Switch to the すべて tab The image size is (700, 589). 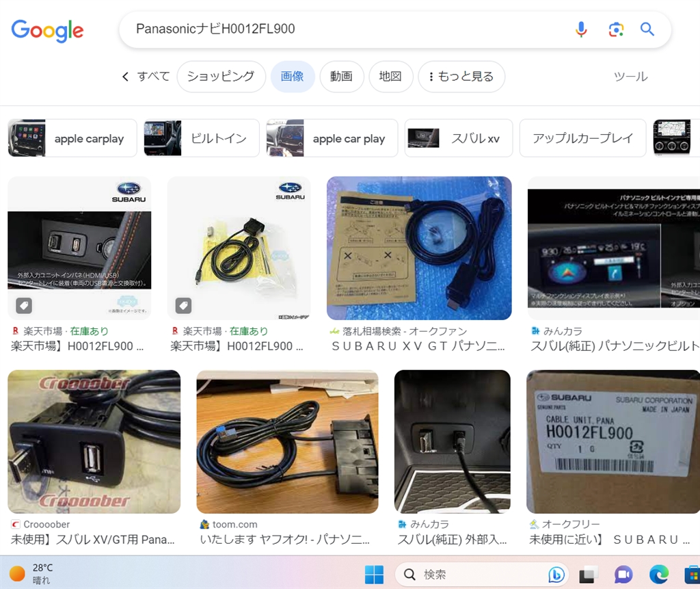(154, 77)
